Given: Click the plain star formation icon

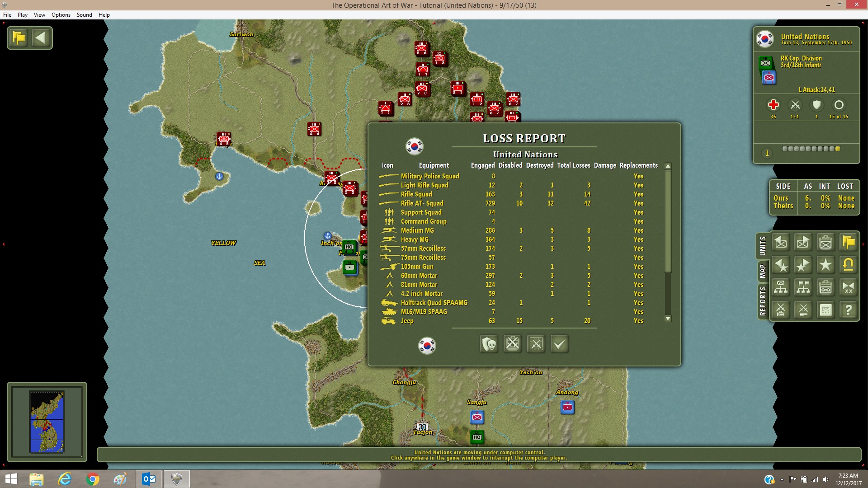Looking at the screenshot, I should pyautogui.click(x=826, y=265).
